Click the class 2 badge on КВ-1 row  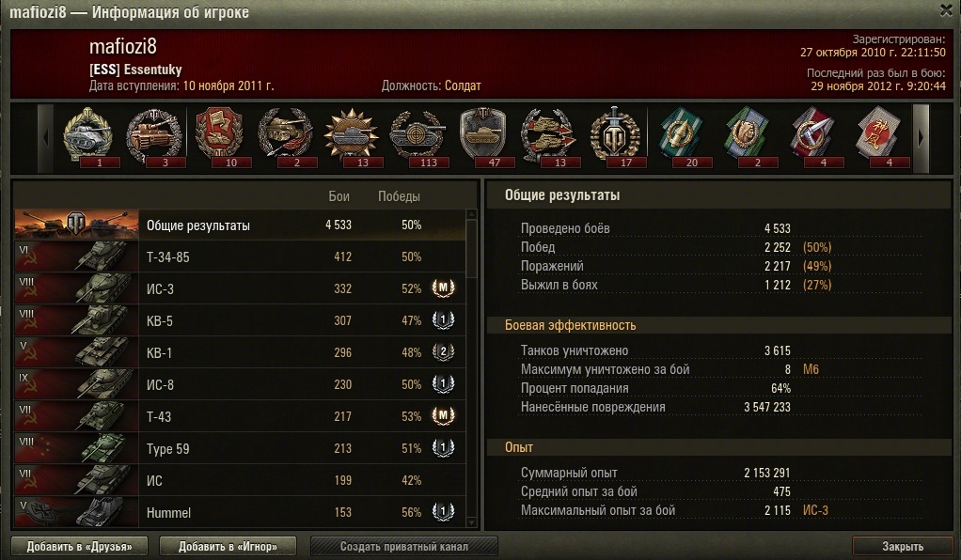[x=443, y=351]
